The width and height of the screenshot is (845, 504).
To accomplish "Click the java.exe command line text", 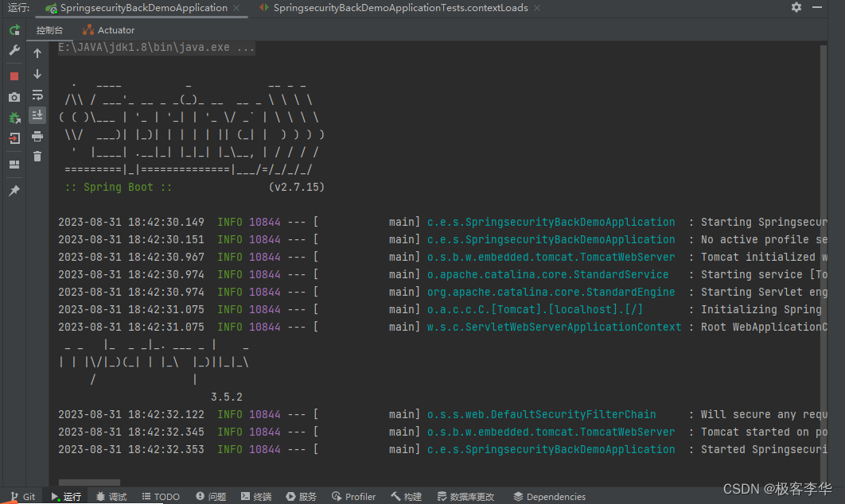I will (x=156, y=48).
